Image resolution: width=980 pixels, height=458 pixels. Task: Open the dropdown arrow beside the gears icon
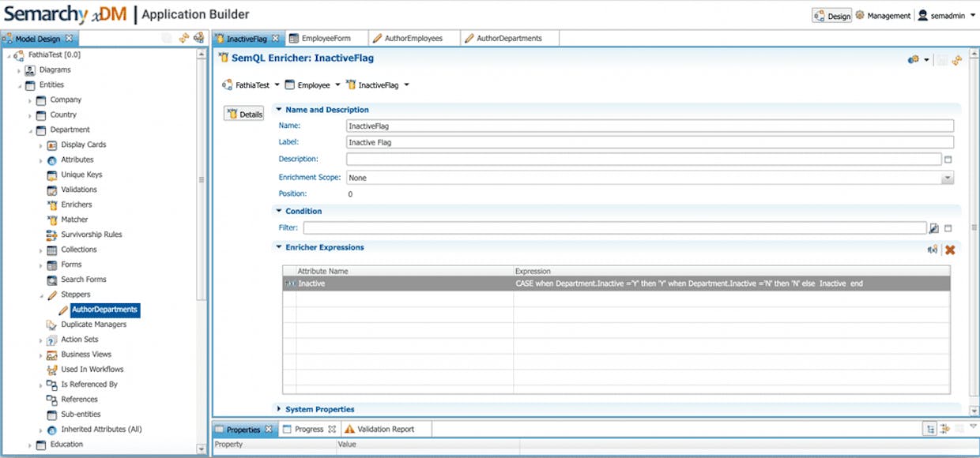pyautogui.click(x=927, y=60)
